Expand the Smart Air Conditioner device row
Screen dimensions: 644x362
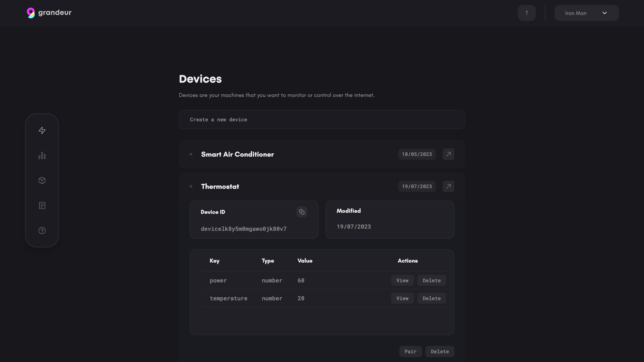(x=322, y=154)
